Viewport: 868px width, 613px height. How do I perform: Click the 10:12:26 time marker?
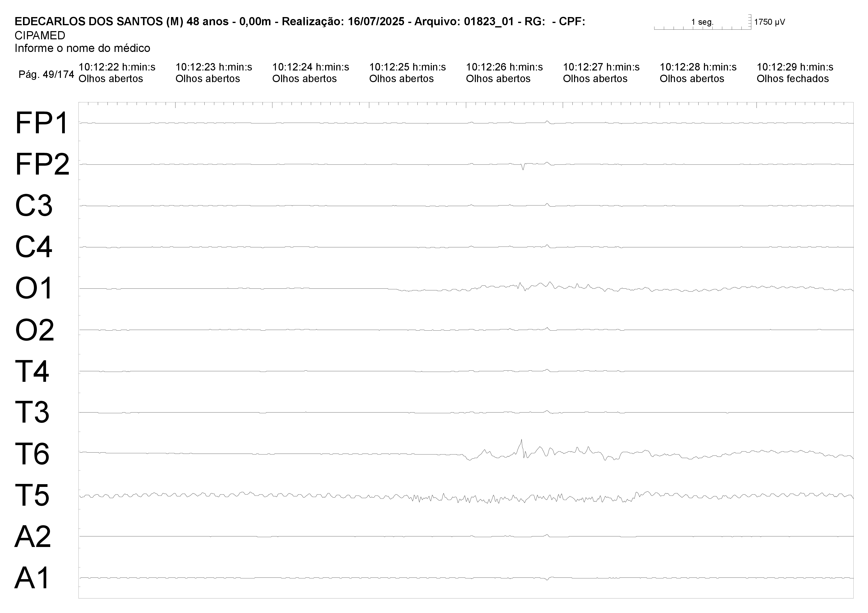click(504, 67)
